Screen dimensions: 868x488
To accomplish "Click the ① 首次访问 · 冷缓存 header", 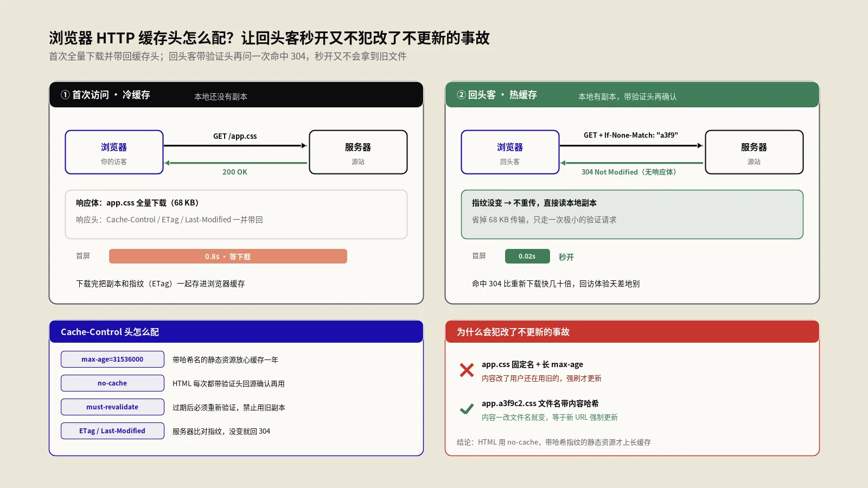I will 236,95.
